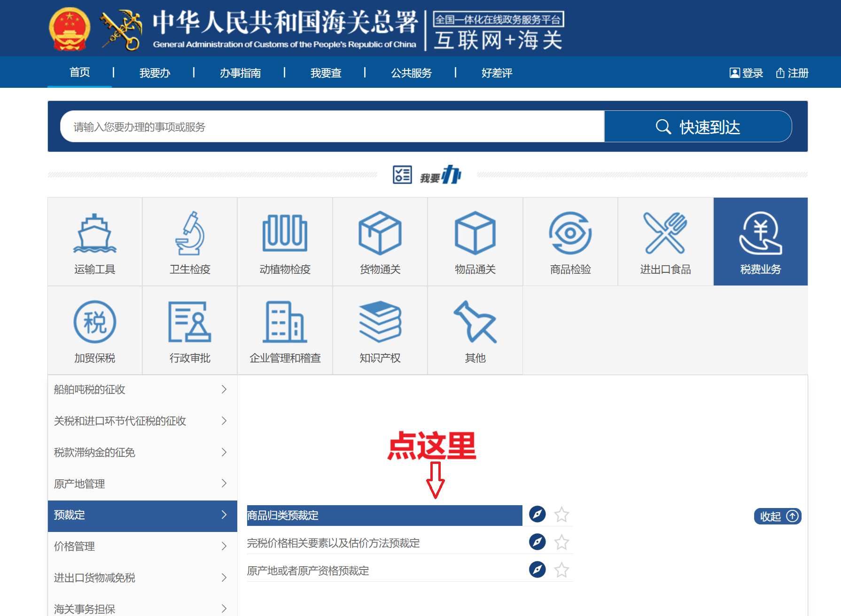Toggle favorite star for 商品归类预裁定

point(561,515)
